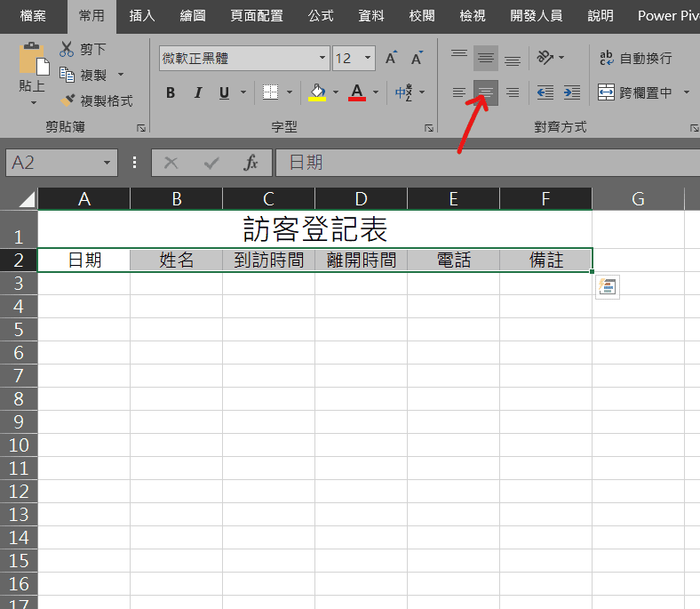Click the phonetic guide icon
The image size is (700, 609).
tap(403, 92)
